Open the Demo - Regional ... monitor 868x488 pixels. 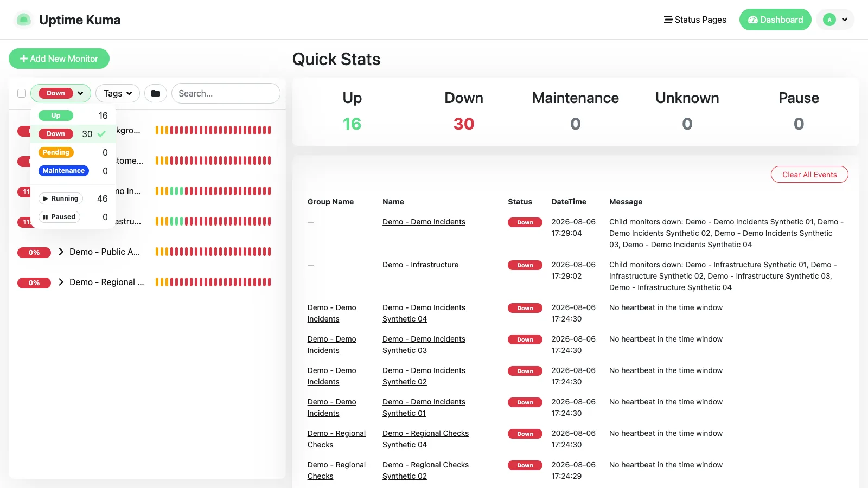point(107,282)
